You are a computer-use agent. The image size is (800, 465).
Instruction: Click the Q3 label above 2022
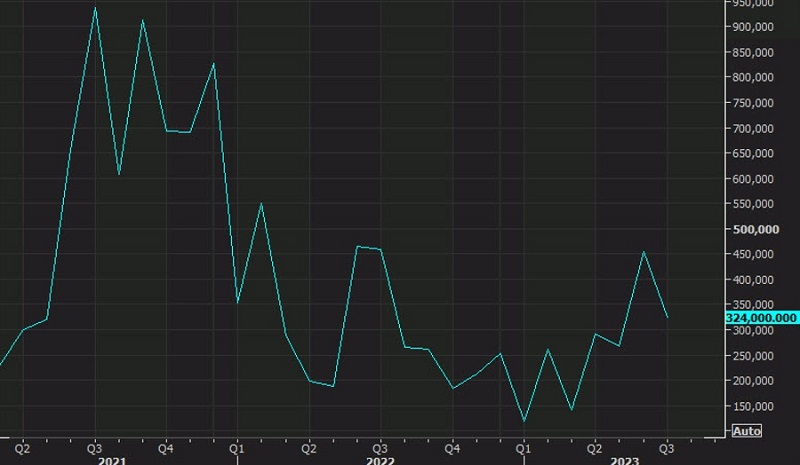(x=380, y=449)
